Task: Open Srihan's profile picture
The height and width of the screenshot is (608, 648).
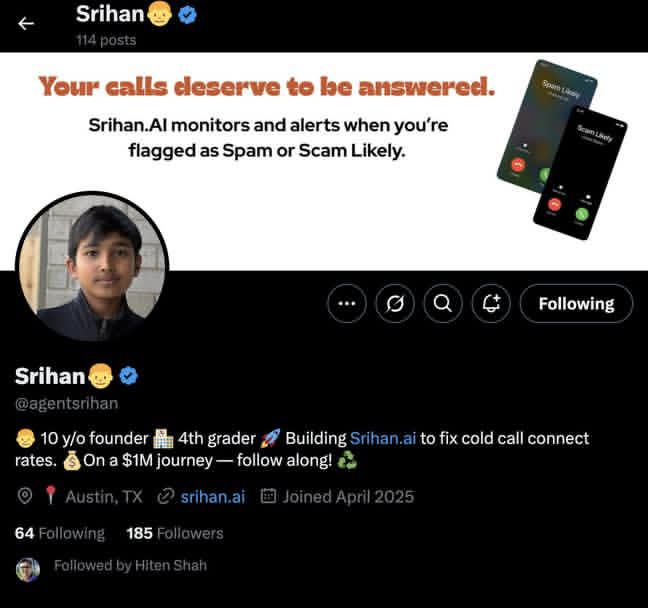Action: [x=92, y=267]
